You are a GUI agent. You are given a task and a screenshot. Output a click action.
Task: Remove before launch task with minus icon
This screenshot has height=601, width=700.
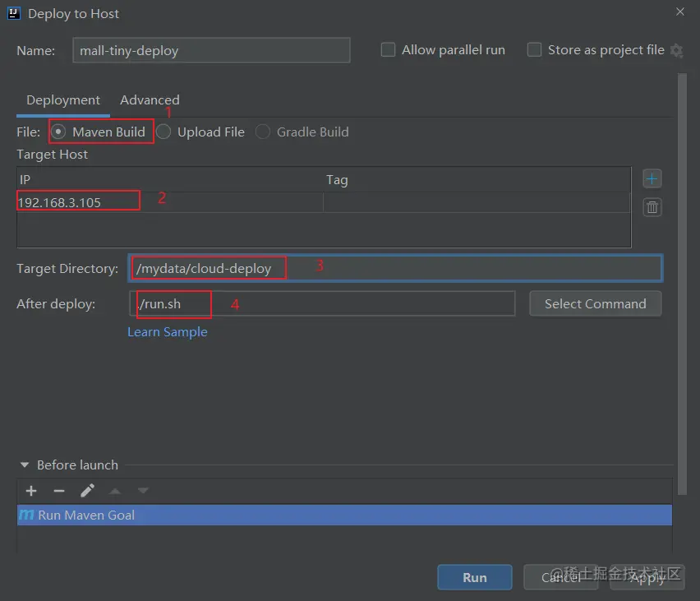(59, 491)
